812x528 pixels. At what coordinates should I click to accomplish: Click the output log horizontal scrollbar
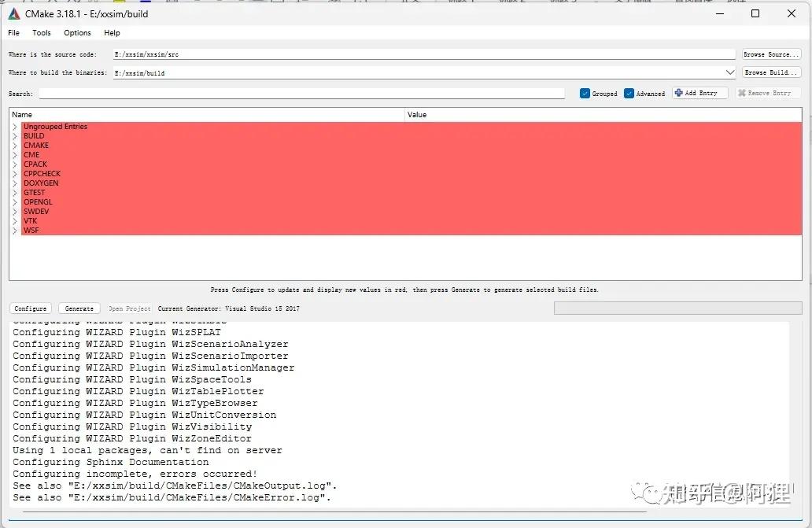tap(334, 511)
